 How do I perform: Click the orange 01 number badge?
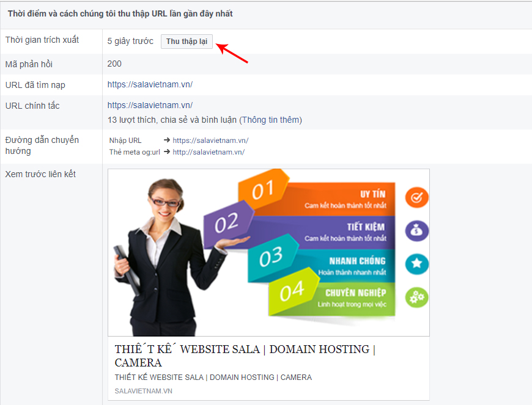click(262, 191)
